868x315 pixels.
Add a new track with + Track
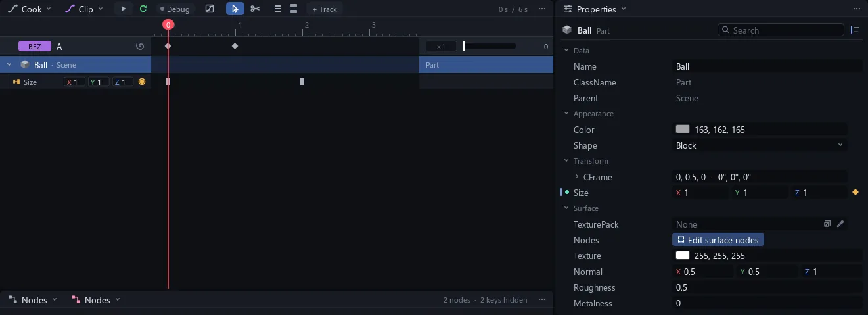(x=325, y=9)
